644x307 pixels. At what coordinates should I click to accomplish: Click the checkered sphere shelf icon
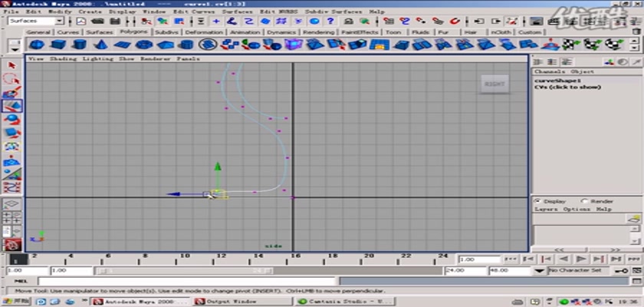coord(614,44)
